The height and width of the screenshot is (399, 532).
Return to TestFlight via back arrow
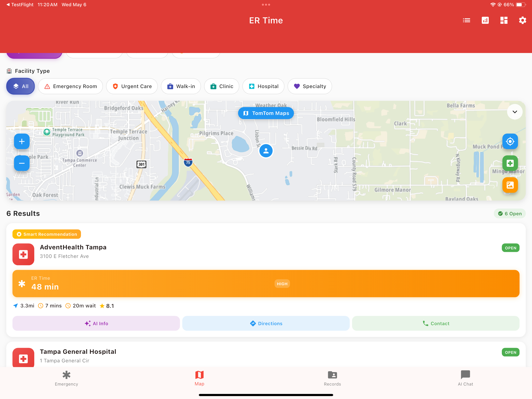pos(20,4)
